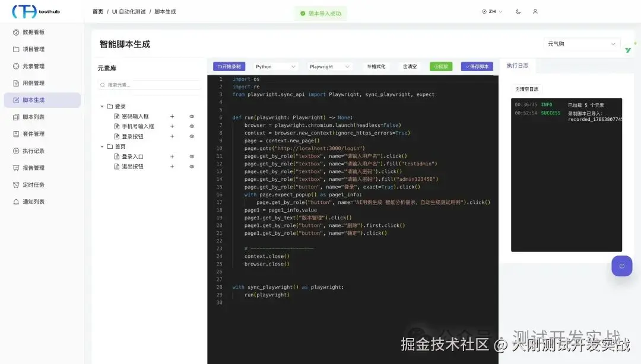Preview 手机号输入框 with eye icon

tap(192, 126)
